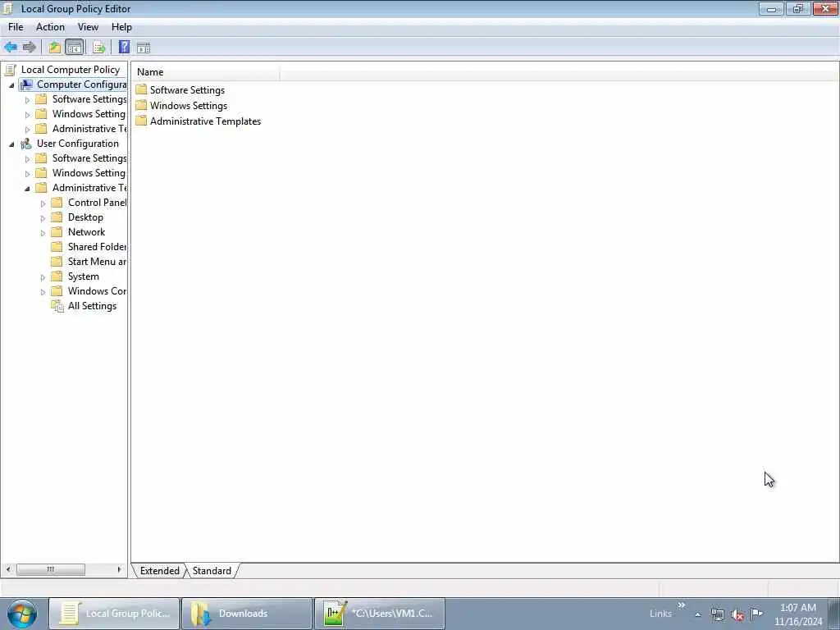Expand Software Settings under User Configuration
Viewport: 840px width, 630px height.
(27, 158)
